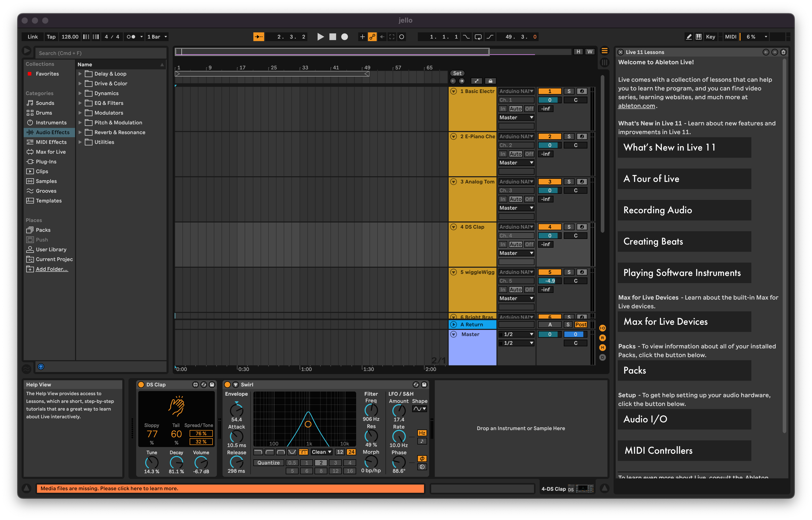Click in the browser search field
Screen dimensions: 812x520
click(101, 53)
